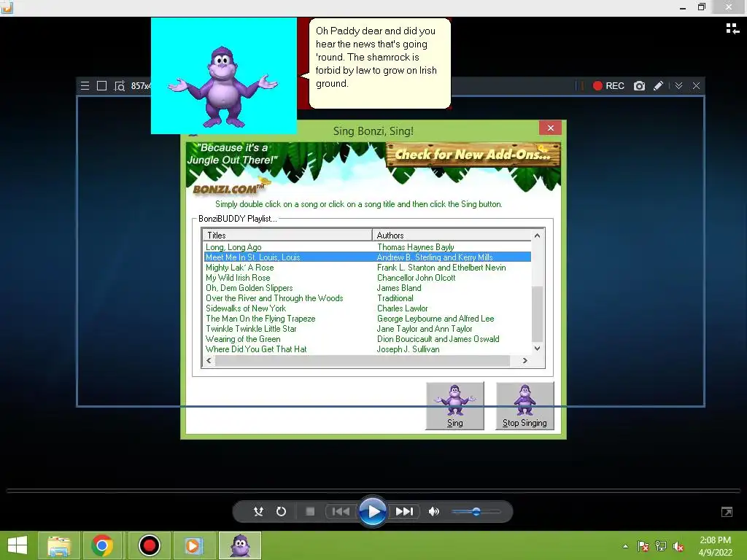The height and width of the screenshot is (560, 747).
Task: Start recording with the REC button
Action: pos(608,86)
